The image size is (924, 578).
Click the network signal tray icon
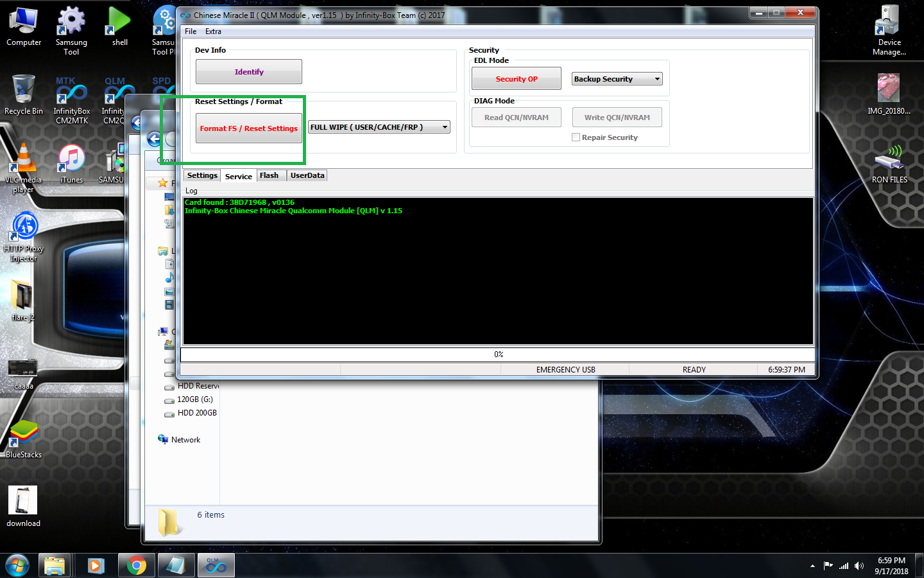[x=844, y=566]
